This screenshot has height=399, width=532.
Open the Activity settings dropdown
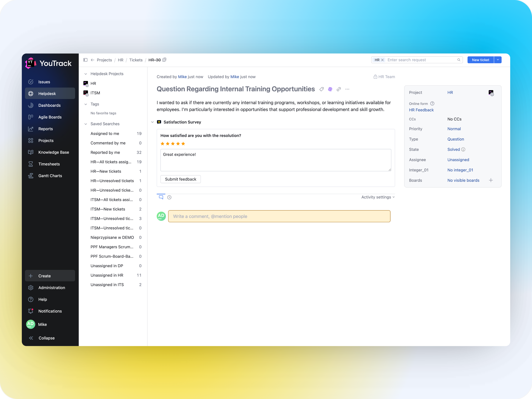pos(378,197)
